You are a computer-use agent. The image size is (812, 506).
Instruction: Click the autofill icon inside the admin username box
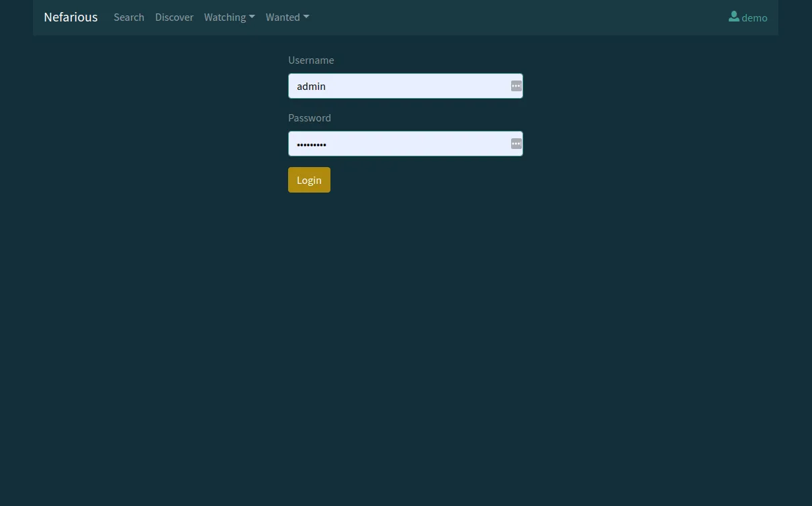(516, 86)
